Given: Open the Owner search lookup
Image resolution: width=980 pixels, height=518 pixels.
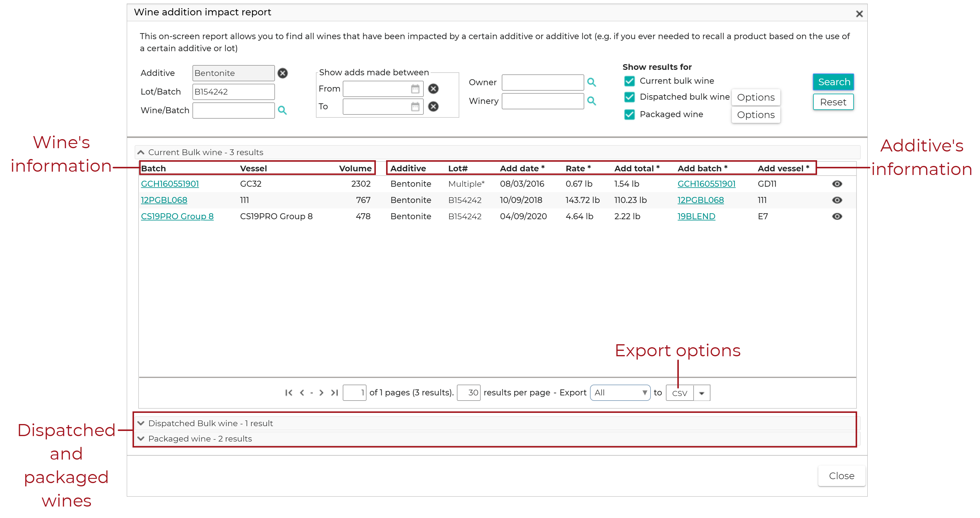Looking at the screenshot, I should (x=592, y=82).
